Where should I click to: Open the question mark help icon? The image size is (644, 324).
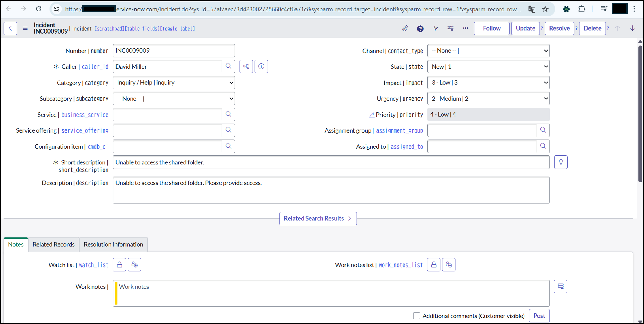click(x=420, y=29)
